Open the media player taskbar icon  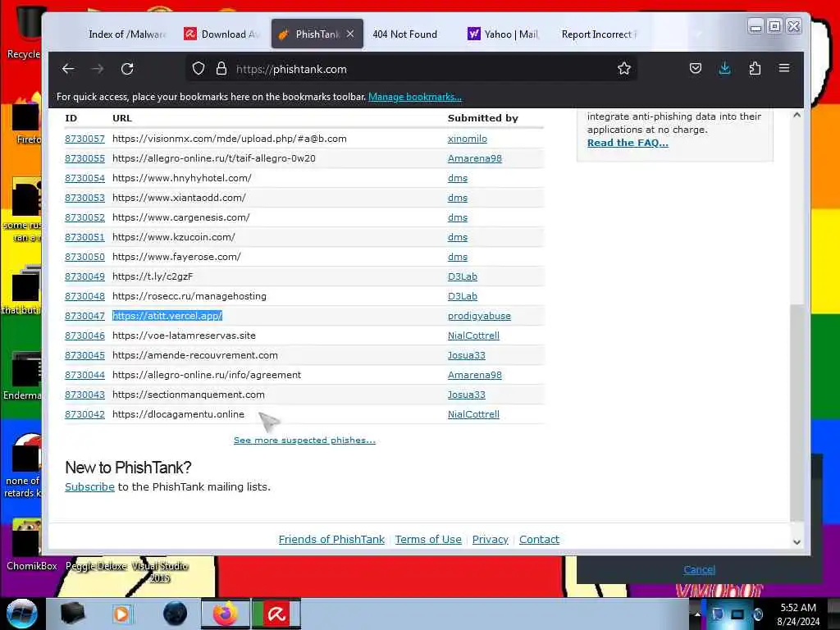[x=121, y=614]
